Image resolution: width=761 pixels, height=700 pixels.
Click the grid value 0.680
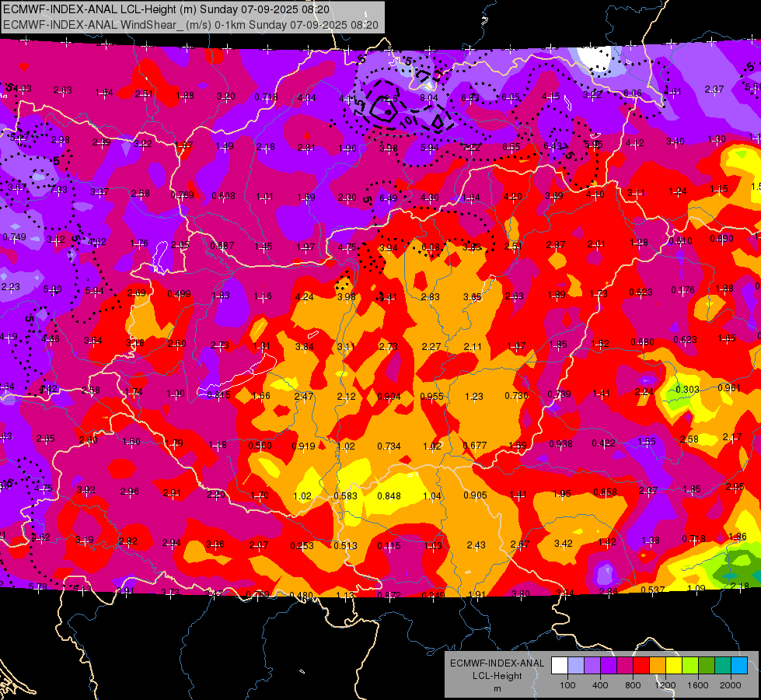tap(643, 342)
